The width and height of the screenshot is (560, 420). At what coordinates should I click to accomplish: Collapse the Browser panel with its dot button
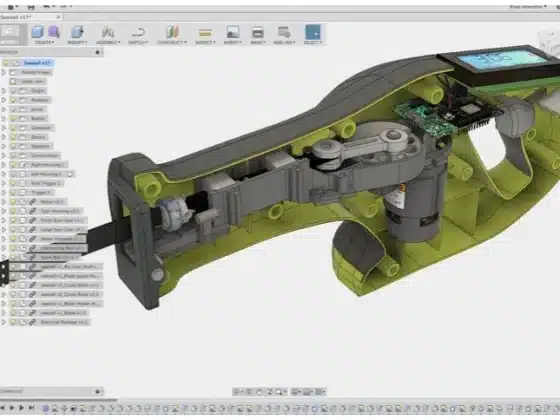point(98,52)
